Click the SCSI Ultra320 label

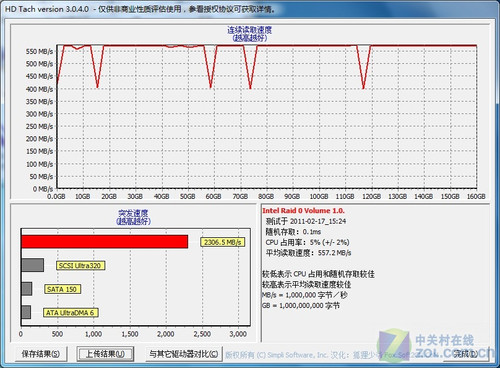tap(81, 266)
